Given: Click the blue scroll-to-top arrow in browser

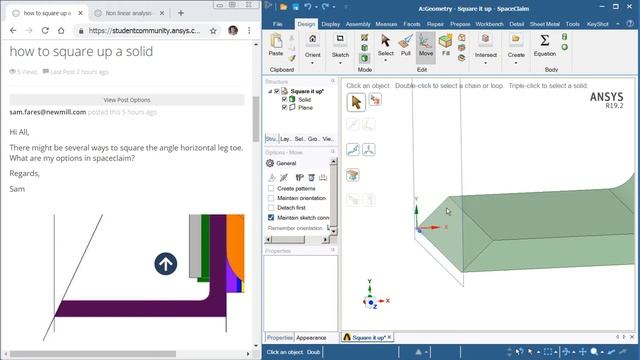Looking at the screenshot, I should [x=166, y=264].
